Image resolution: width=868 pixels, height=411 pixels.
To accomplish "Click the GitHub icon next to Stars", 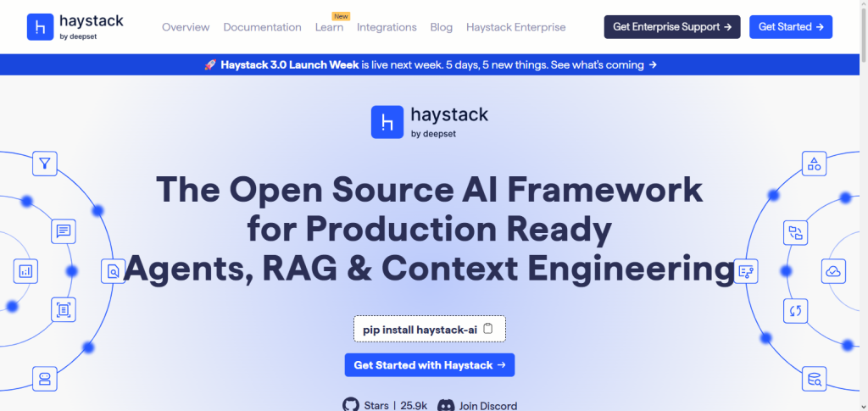I will (x=351, y=405).
